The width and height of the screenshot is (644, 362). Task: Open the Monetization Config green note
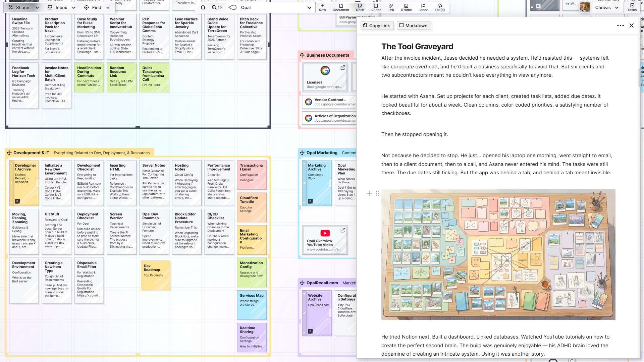[x=252, y=272]
